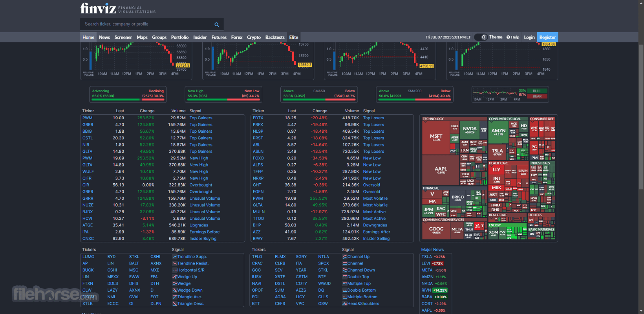The height and width of the screenshot is (314, 644).
Task: Click the Finviz logo
Action: (118, 8)
